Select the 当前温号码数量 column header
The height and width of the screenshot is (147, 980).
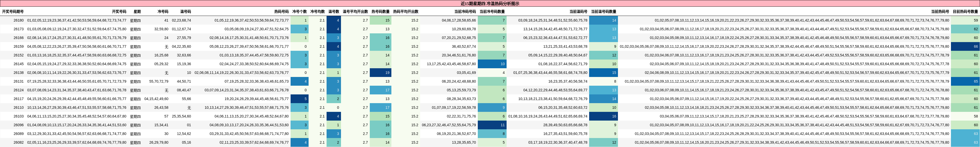click(x=604, y=12)
